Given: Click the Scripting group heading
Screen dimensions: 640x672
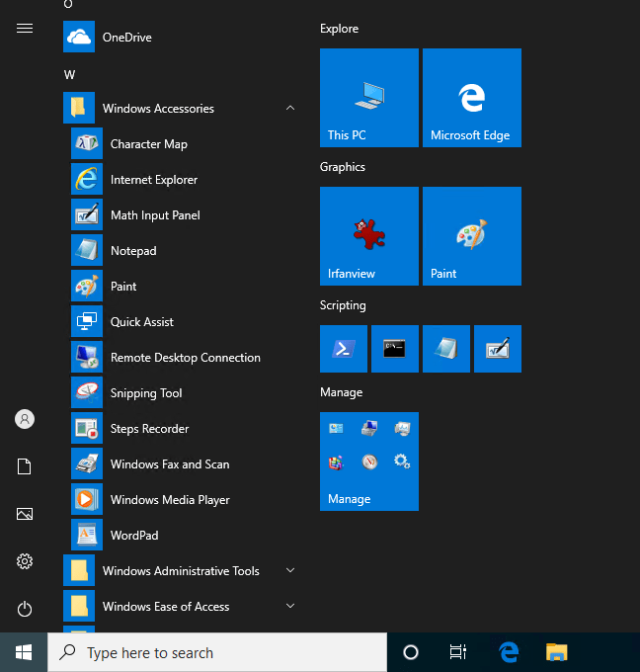Looking at the screenshot, I should click(x=343, y=305).
